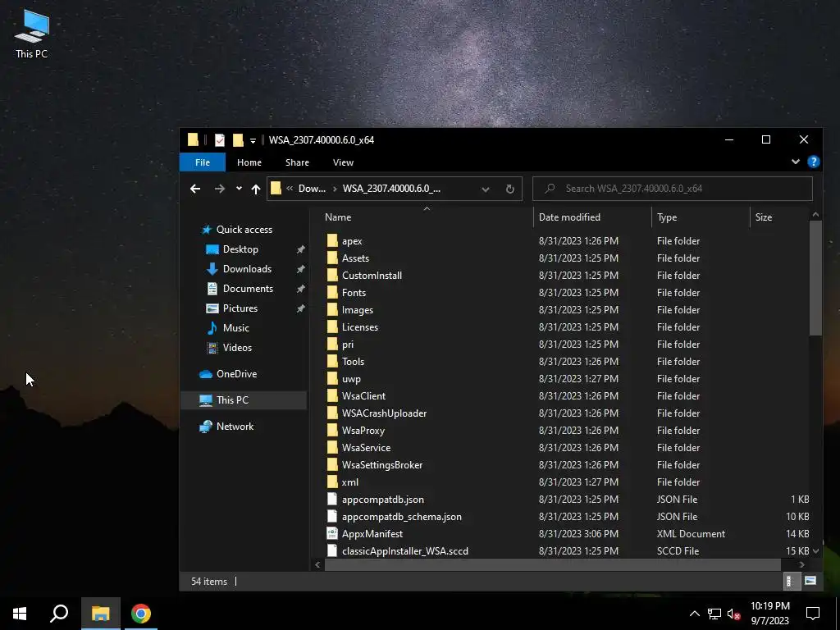This screenshot has height=630, width=840.
Task: Click the Search WSA_2307.40000.6.0_x64 box
Action: [x=673, y=189]
